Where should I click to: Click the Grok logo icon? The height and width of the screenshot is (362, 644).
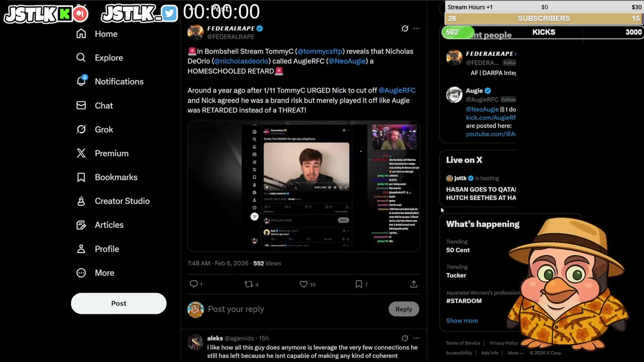pyautogui.click(x=81, y=129)
